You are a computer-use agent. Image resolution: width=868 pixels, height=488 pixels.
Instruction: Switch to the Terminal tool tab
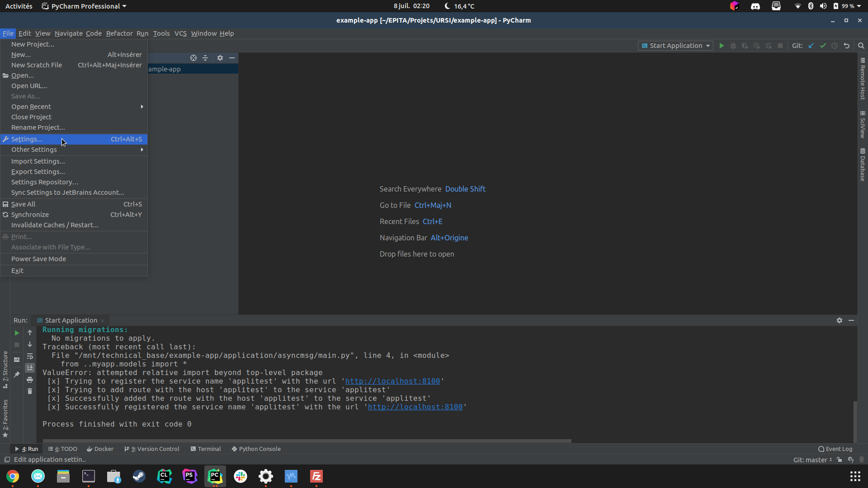pyautogui.click(x=206, y=449)
